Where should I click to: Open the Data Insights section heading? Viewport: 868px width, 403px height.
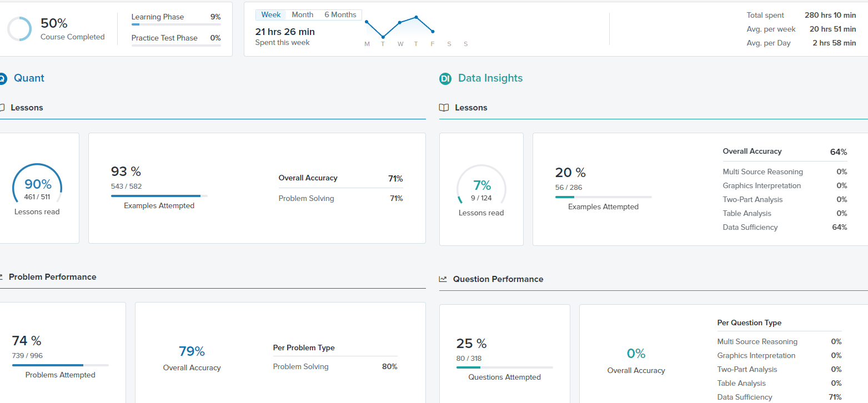490,78
